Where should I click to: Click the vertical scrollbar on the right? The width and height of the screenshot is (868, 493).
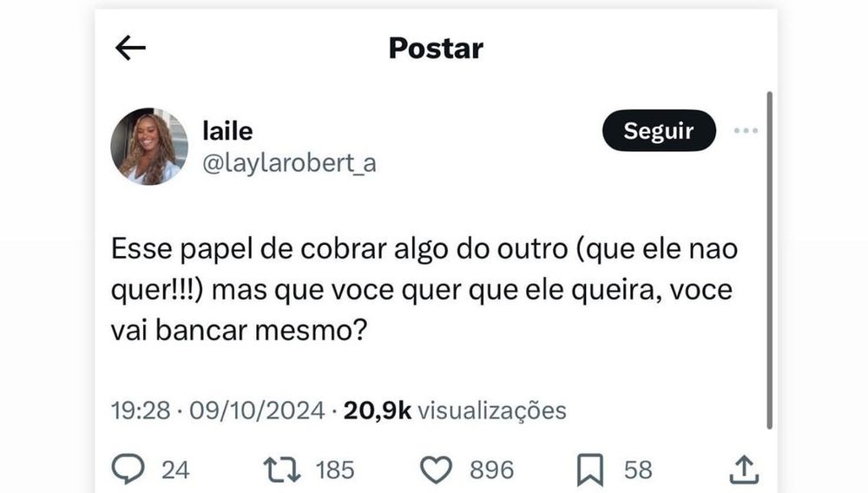click(769, 260)
